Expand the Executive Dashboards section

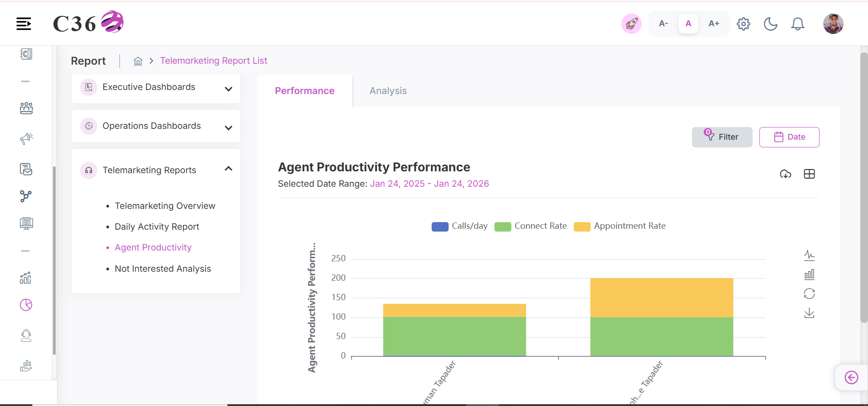click(x=229, y=89)
